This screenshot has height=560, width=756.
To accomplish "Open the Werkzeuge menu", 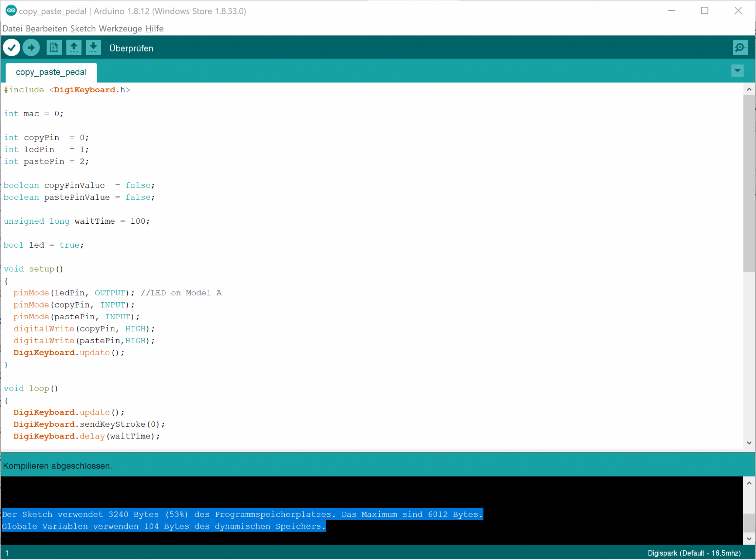I will 121,28.
